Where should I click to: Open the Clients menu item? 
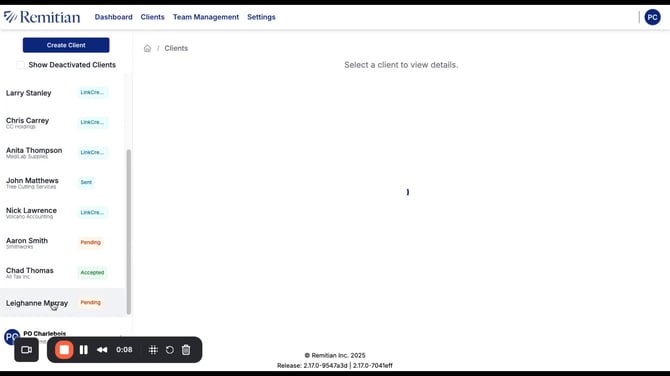(x=153, y=17)
